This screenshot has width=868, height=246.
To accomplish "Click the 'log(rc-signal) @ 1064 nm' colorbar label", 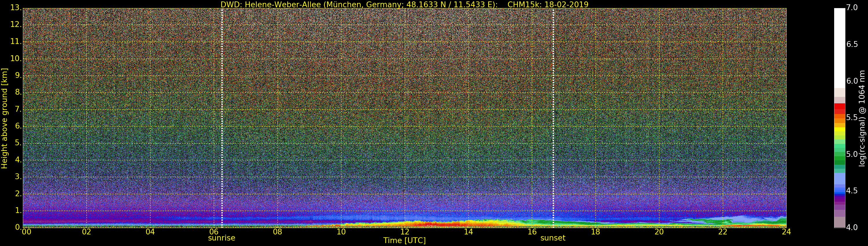I will click(862, 118).
